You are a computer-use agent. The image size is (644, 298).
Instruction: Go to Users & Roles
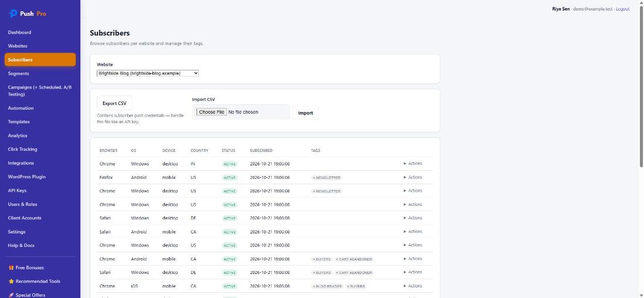(x=40, y=204)
